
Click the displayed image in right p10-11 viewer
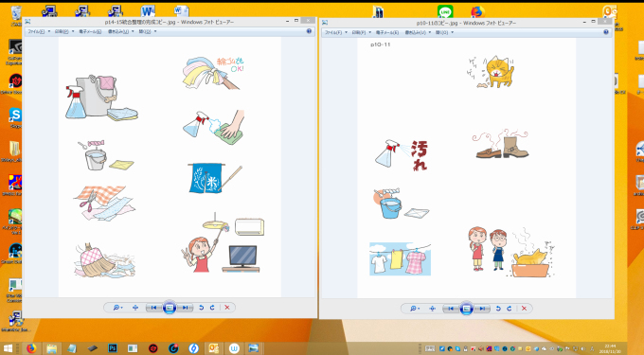click(x=466, y=168)
